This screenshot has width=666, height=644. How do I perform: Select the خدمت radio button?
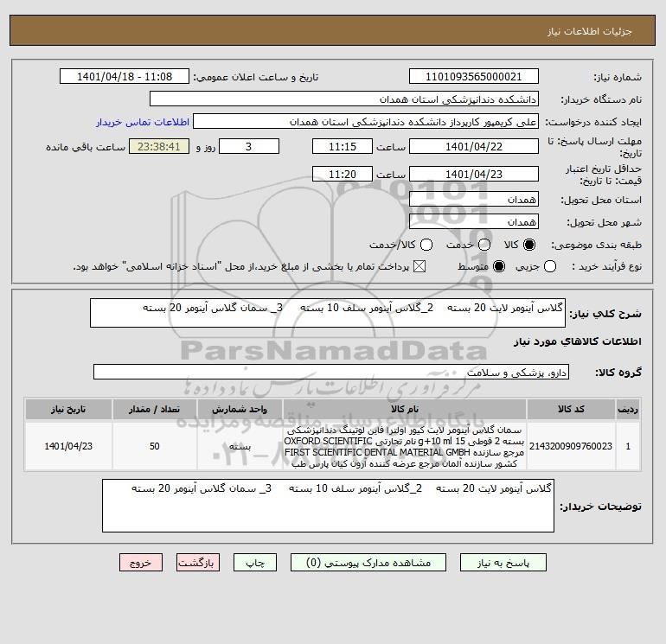484,245
